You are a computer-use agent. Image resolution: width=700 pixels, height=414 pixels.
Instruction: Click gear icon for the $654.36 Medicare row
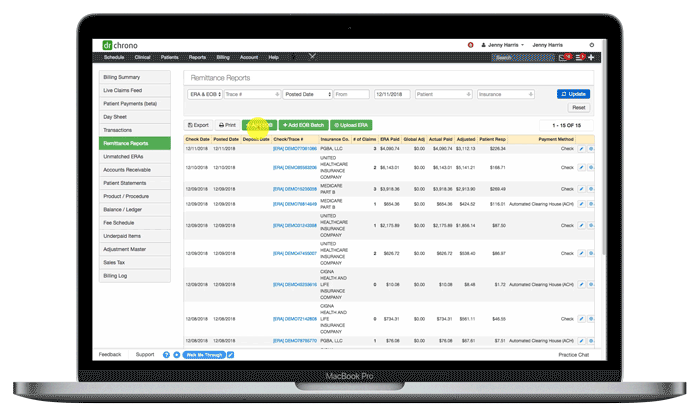[591, 204]
